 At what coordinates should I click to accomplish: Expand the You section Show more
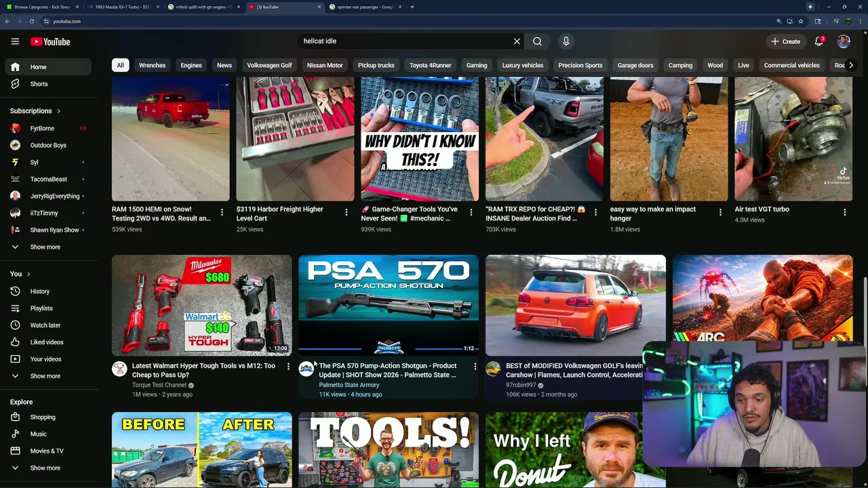click(48, 376)
